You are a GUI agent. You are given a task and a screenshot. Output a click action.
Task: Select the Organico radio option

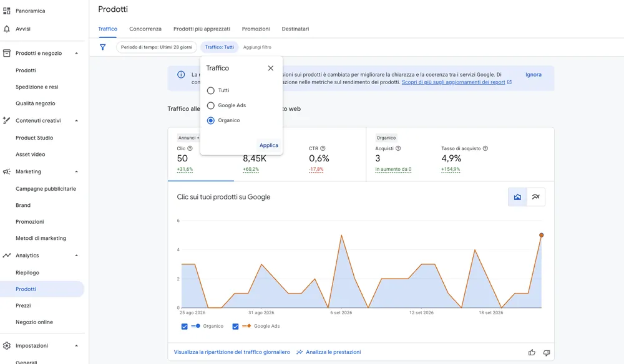click(210, 120)
